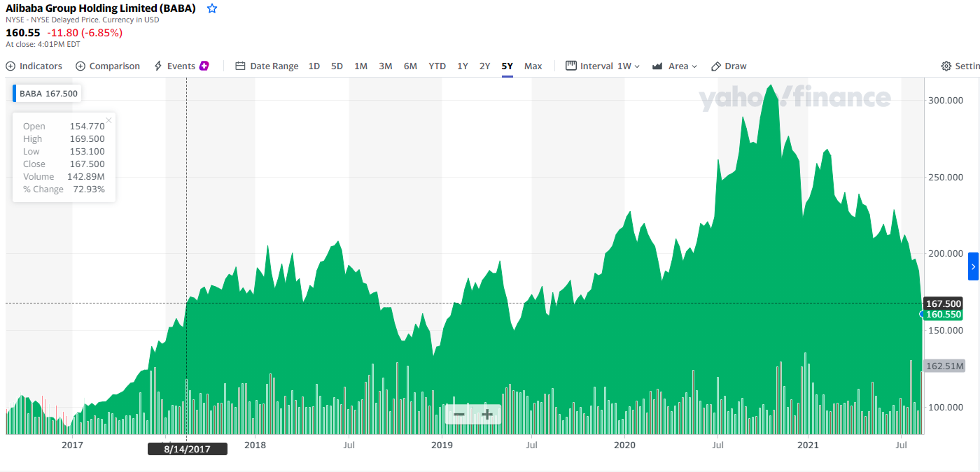This screenshot has width=980, height=472.
Task: Click the High 169.500 tooltip row
Action: click(x=64, y=138)
